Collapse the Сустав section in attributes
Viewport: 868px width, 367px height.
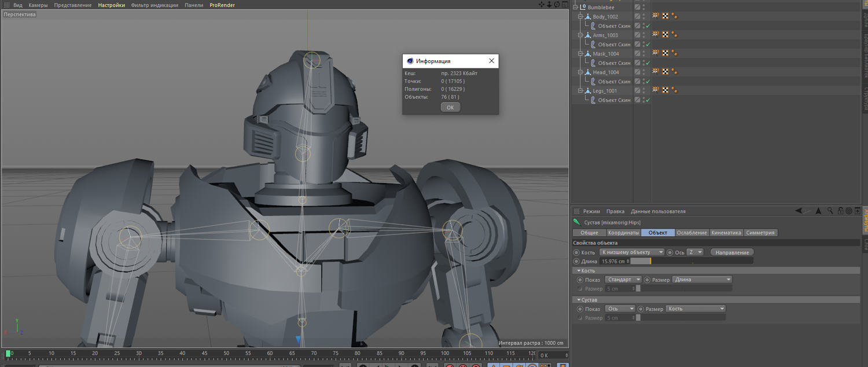579,300
